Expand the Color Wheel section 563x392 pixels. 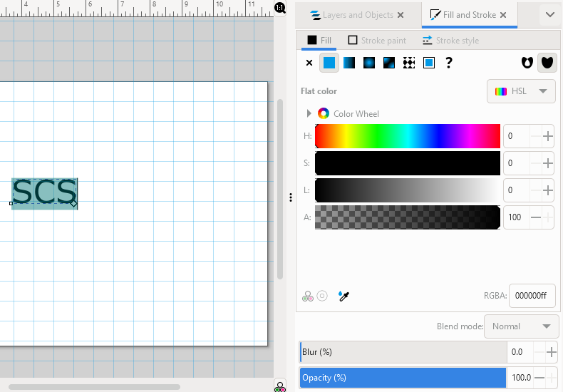click(x=309, y=113)
